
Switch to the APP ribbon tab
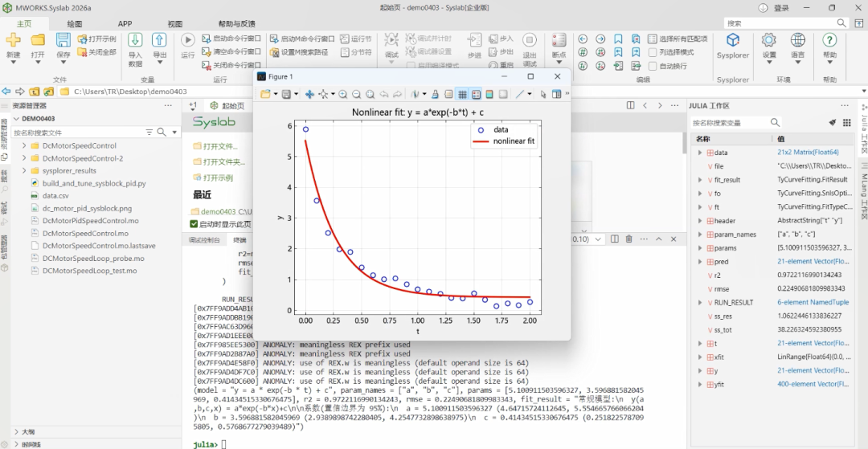(x=125, y=24)
